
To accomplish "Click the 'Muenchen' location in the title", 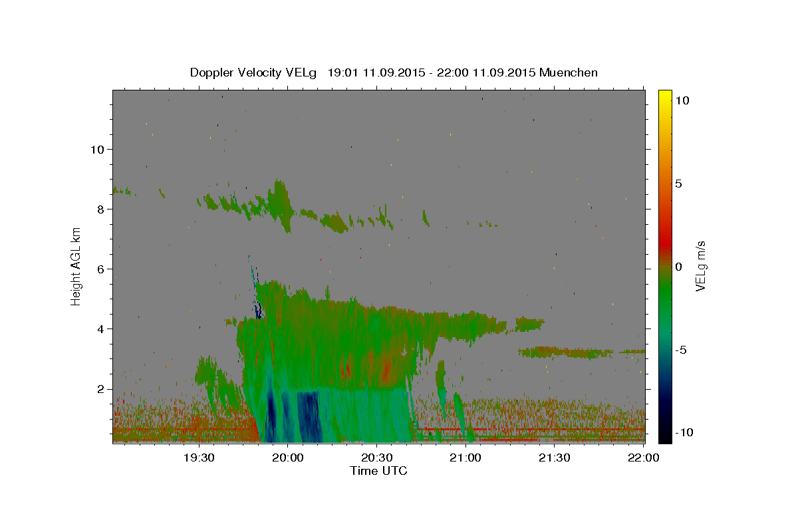I will (x=569, y=72).
